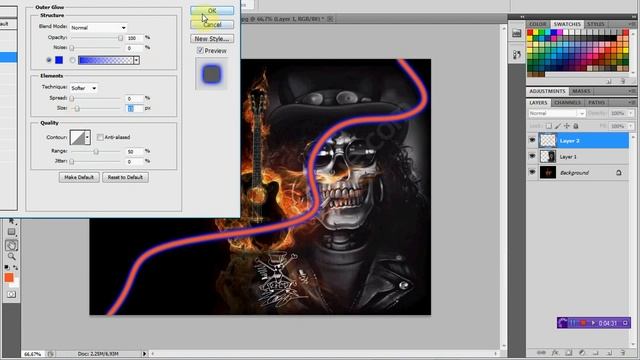Click the glow style preview thumbnail

point(211,74)
